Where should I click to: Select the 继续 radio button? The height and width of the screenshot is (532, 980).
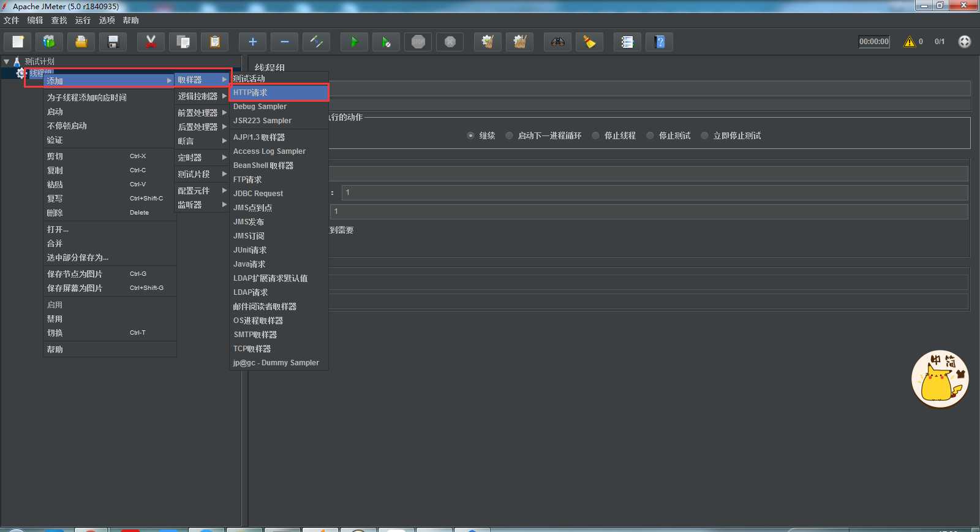[470, 135]
